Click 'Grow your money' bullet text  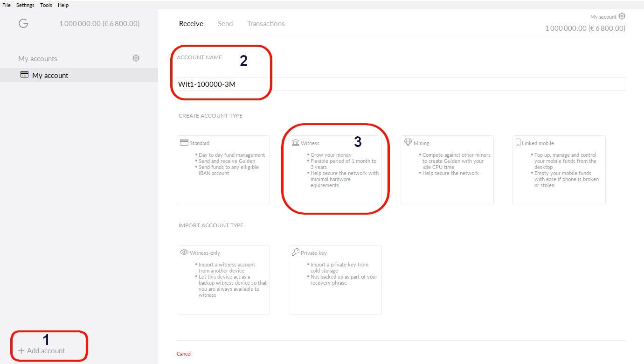[331, 155]
